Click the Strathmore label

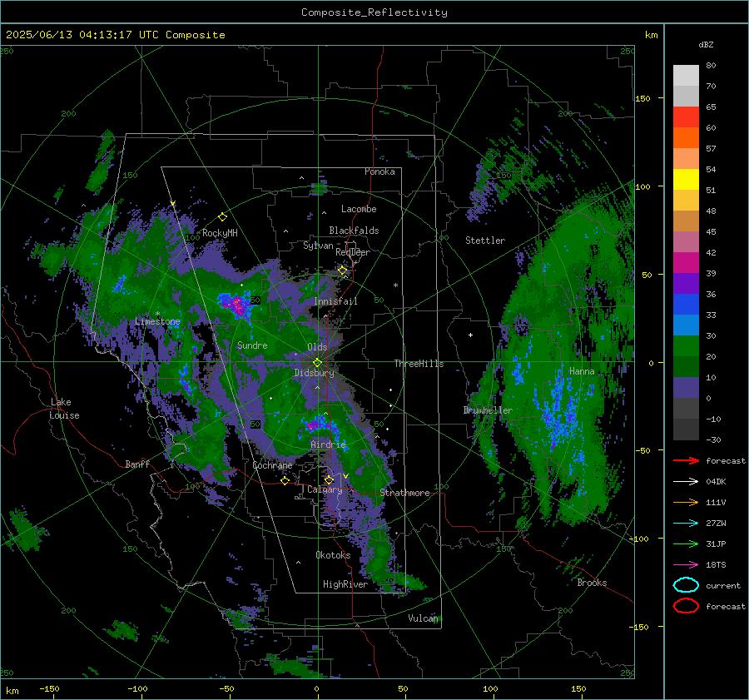click(404, 493)
